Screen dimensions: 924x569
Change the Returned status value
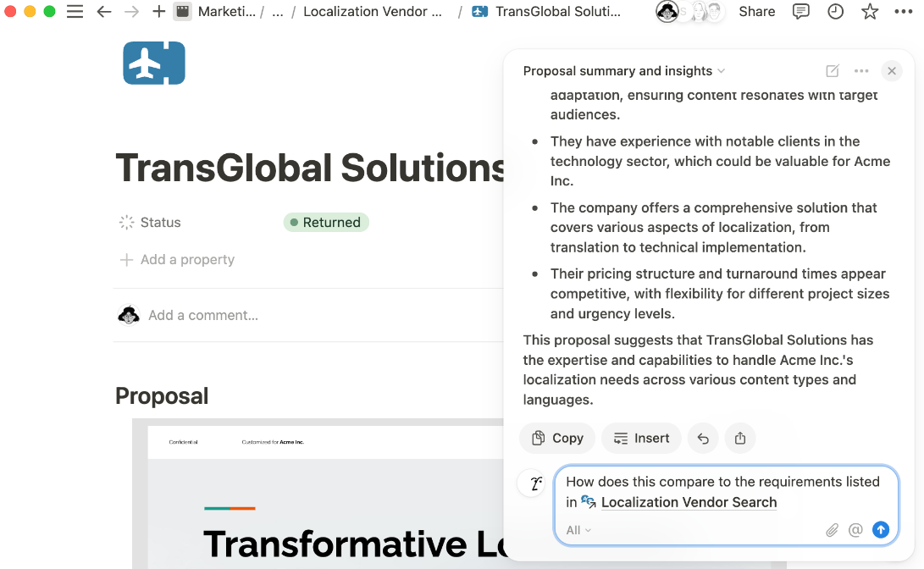pos(326,223)
